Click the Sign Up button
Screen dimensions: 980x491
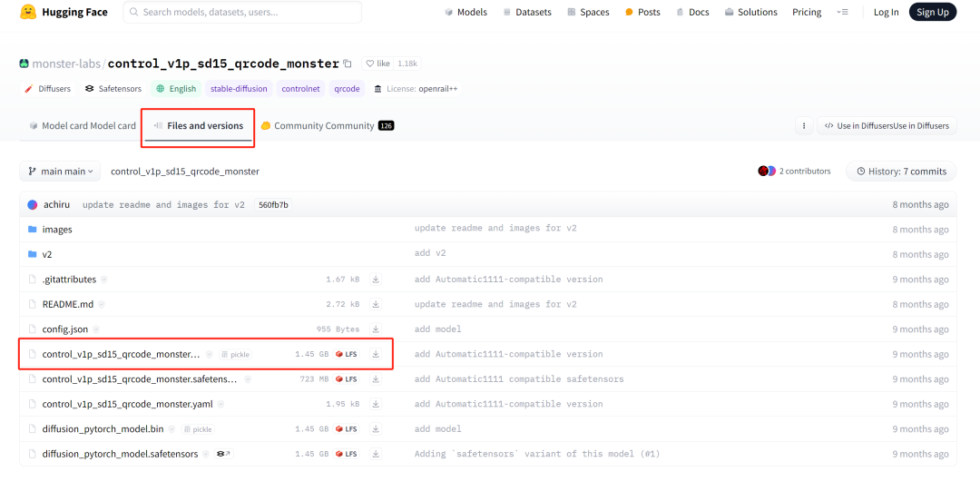coord(933,12)
